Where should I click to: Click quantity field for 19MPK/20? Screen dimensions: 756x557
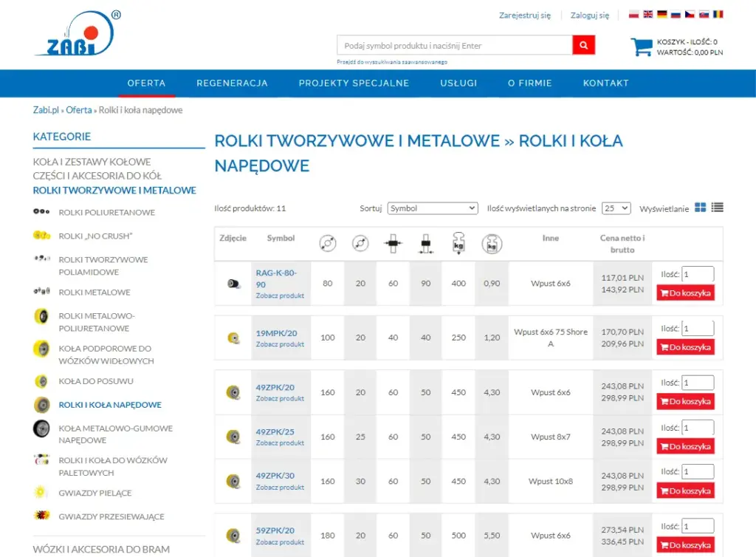698,329
